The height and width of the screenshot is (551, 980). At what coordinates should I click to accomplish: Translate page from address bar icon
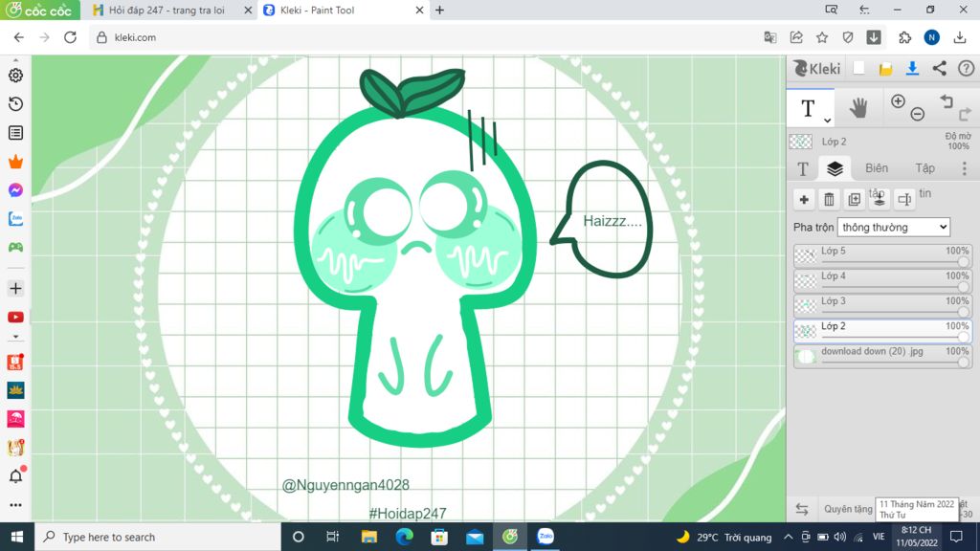click(770, 37)
